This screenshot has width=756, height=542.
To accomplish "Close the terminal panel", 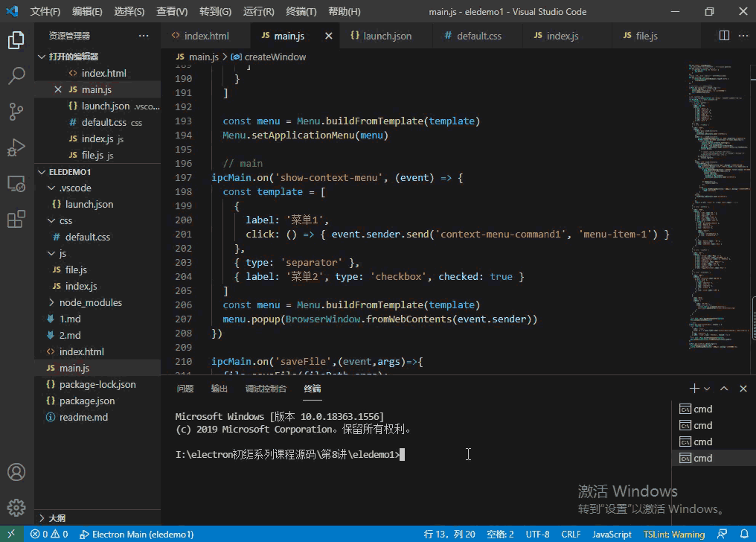I will click(743, 389).
